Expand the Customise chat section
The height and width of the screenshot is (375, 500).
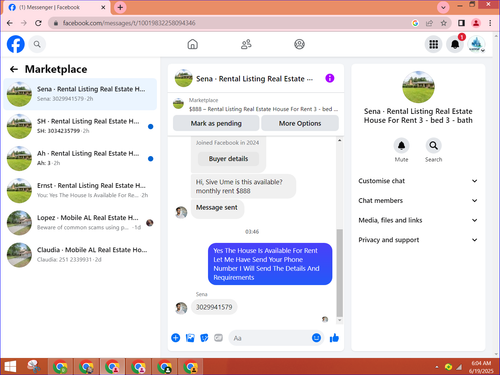[x=418, y=181]
